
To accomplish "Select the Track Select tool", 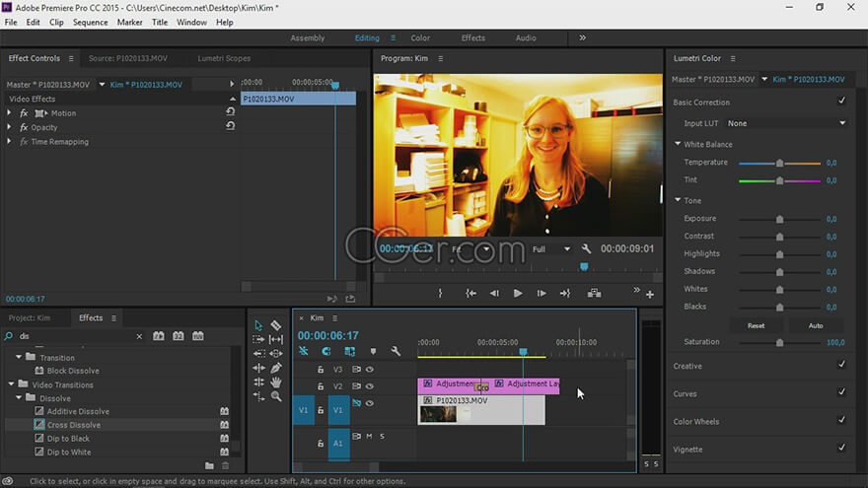I will [x=258, y=339].
